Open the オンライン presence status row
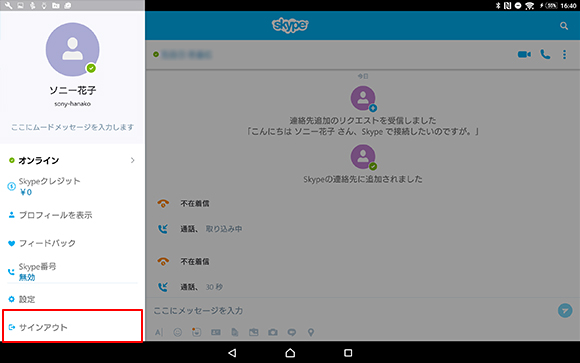The width and height of the screenshot is (580, 363). (72, 160)
